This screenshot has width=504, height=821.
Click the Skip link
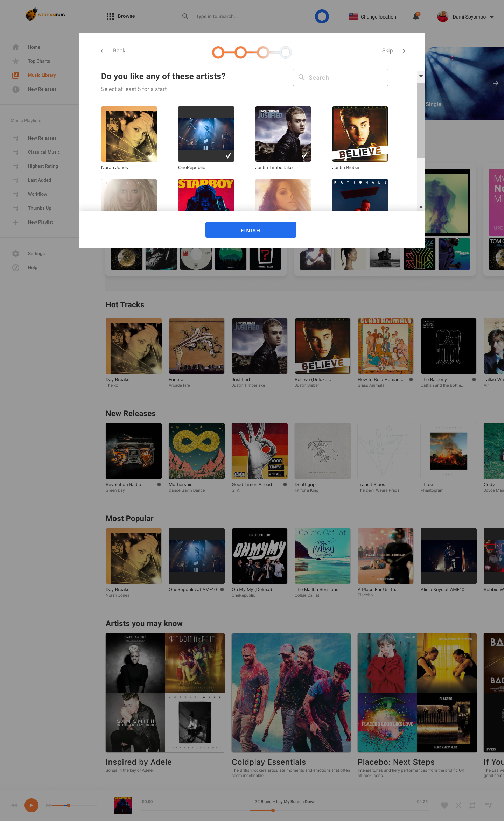[x=387, y=51]
